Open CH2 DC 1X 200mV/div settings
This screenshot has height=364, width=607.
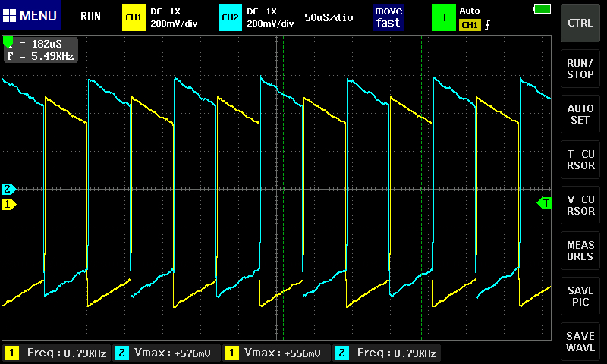(x=269, y=17)
